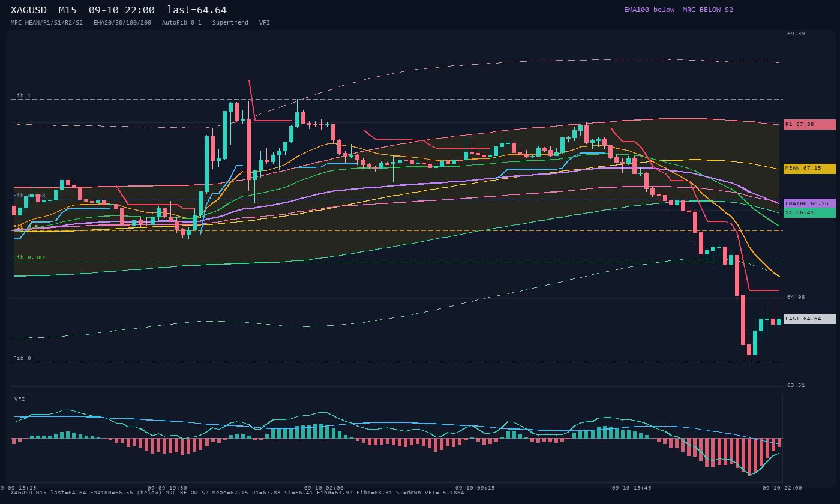Click the summary status line below the chart
The width and height of the screenshot is (840, 504).
pyautogui.click(x=238, y=493)
